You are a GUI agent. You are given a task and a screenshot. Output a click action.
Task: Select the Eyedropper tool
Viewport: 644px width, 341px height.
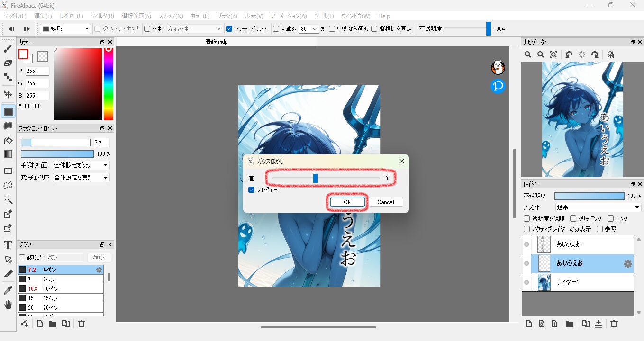coord(8,290)
